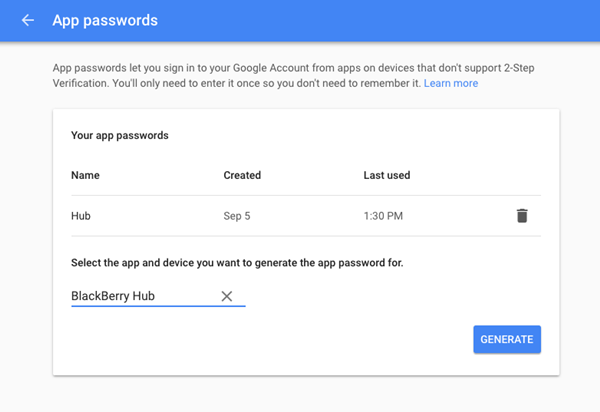Screen dimensions: 600x412
Task: Select the Name column header
Action: click(85, 175)
